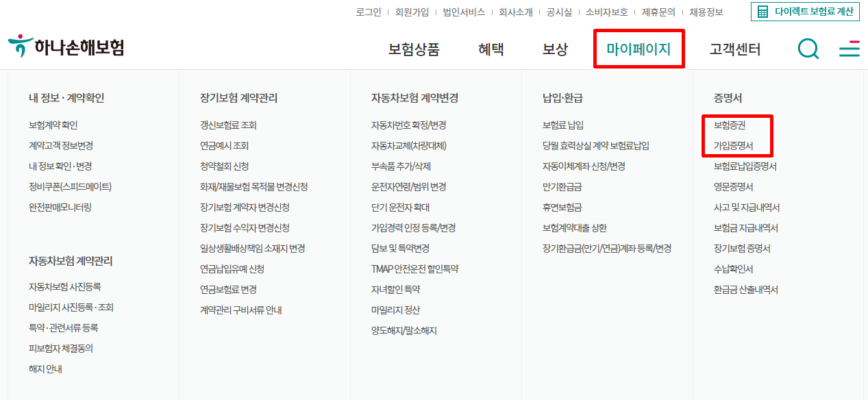The image size is (868, 400).
Task: Click the 다이렉트 보험료 계산 button
Action: pos(805,12)
